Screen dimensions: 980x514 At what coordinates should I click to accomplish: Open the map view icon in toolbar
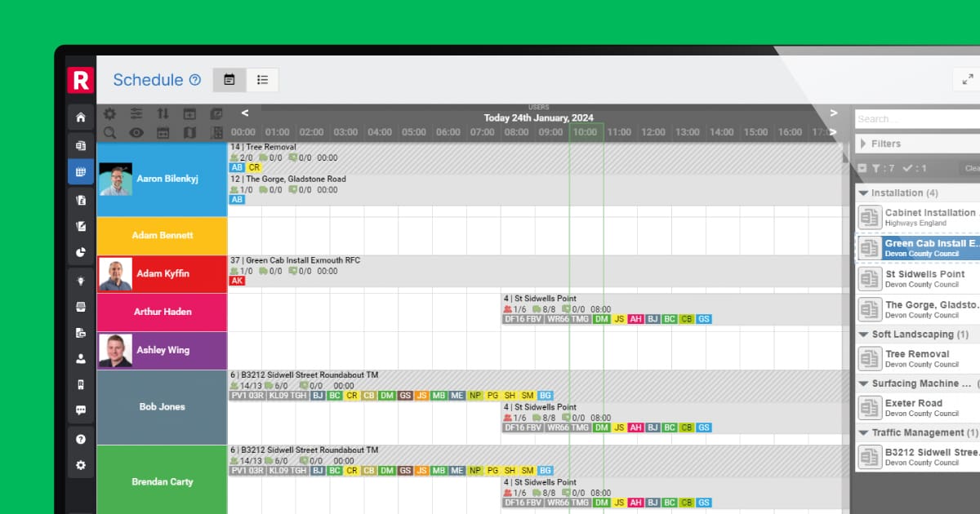[189, 132]
